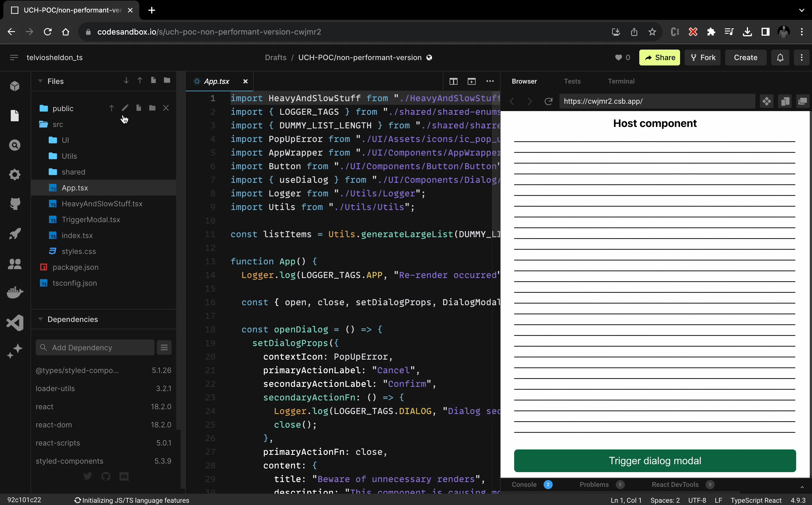Click the Share button
Image resolution: width=812 pixels, height=505 pixels.
(x=660, y=58)
